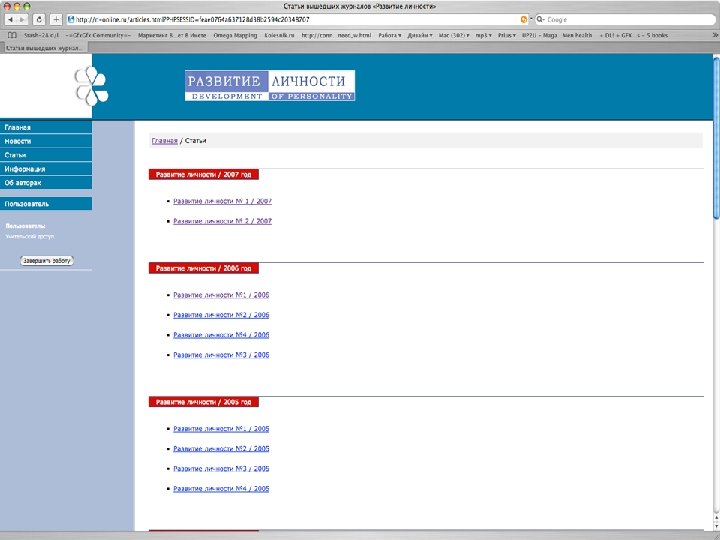The height and width of the screenshot is (540, 720).
Task: Click the vertical scrollbar thumb
Action: (x=716, y=136)
